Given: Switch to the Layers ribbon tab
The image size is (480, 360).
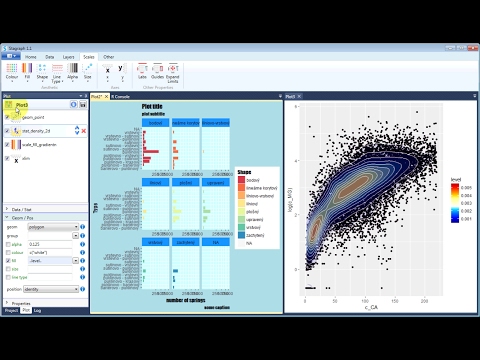Looking at the screenshot, I should pyautogui.click(x=69, y=57).
